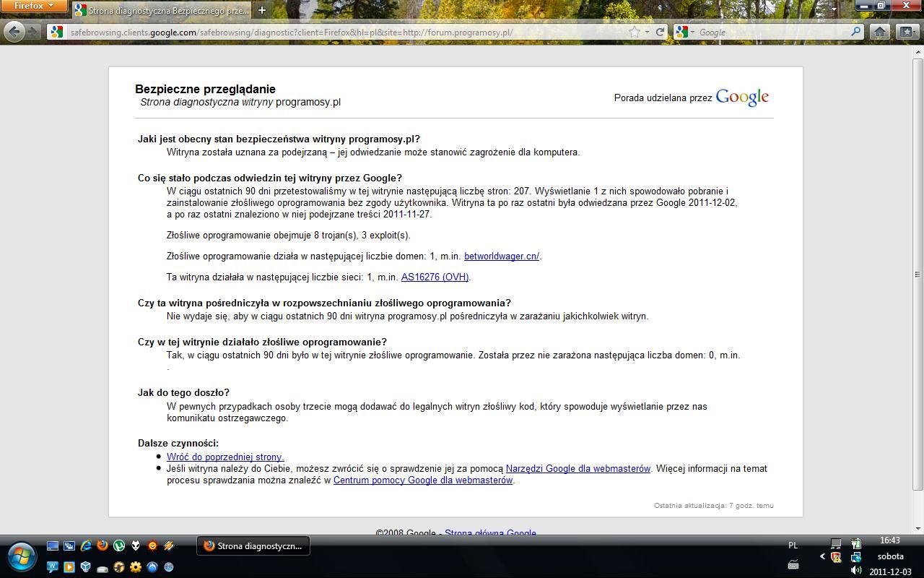
Task: Open the on-screen keyboard tray icon
Action: (x=793, y=564)
